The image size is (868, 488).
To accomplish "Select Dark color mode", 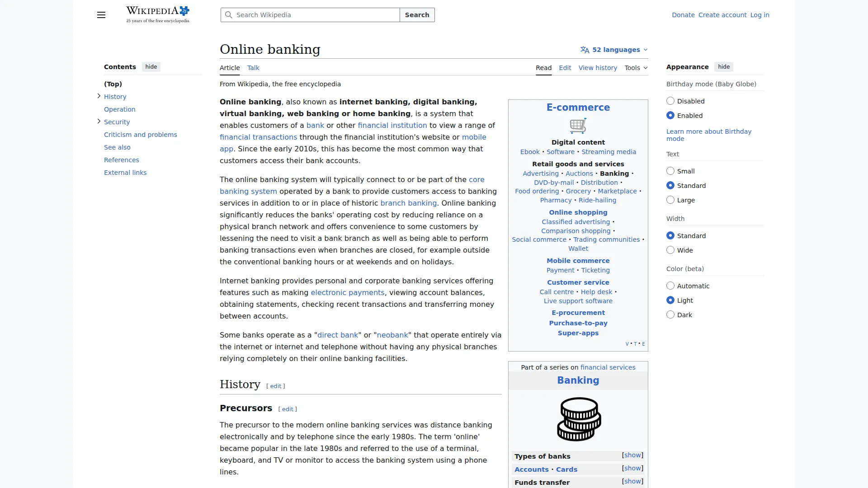I will click(670, 315).
